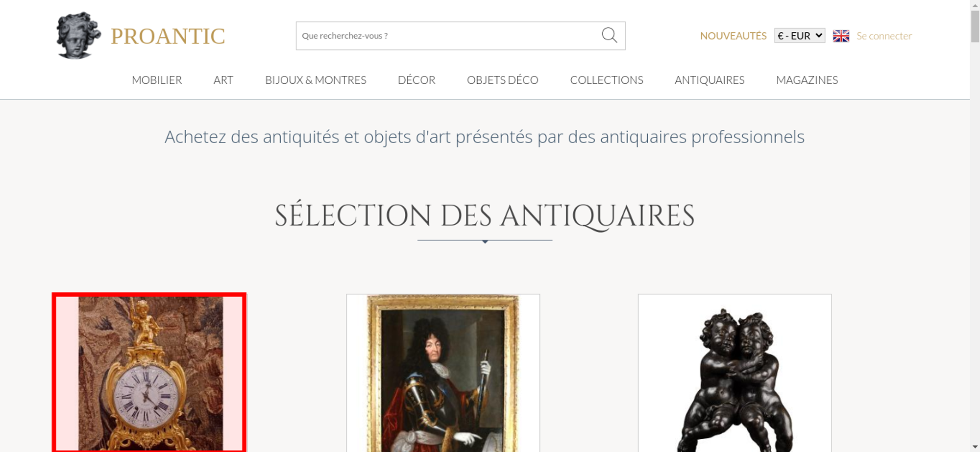Click the Proantic cherub head logo

pos(78,35)
